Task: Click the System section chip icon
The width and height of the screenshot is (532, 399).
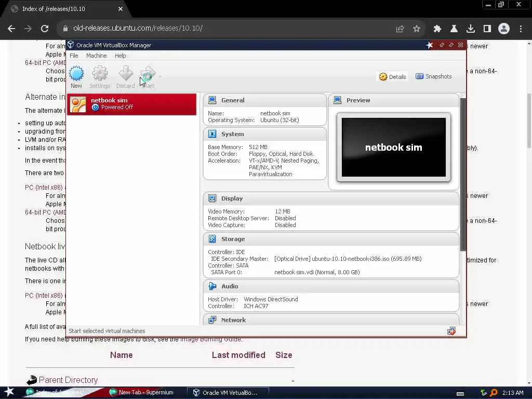Action: tap(212, 134)
